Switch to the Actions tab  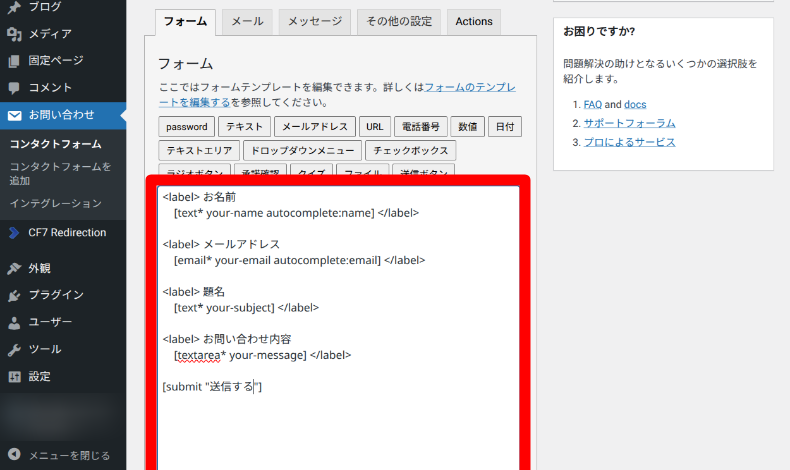(474, 22)
